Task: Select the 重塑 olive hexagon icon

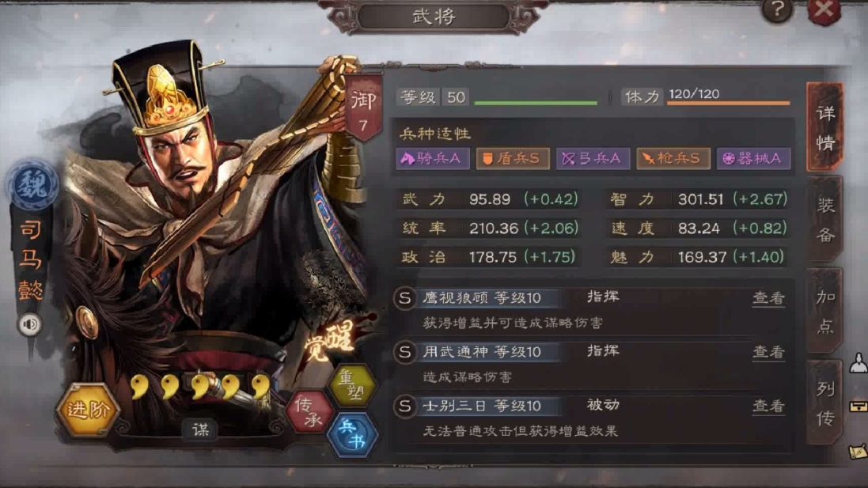Action: pos(353,386)
